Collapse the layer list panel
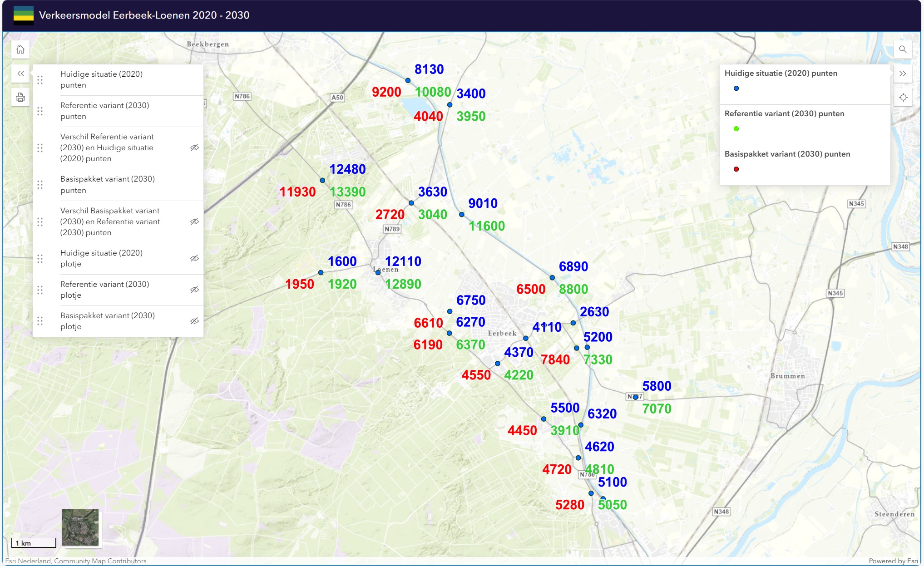 (x=20, y=74)
